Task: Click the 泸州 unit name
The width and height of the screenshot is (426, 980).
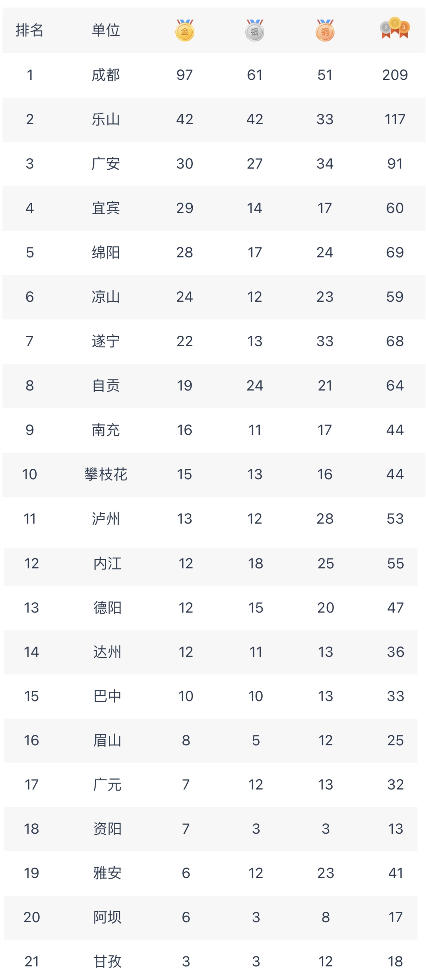Action: tap(106, 519)
